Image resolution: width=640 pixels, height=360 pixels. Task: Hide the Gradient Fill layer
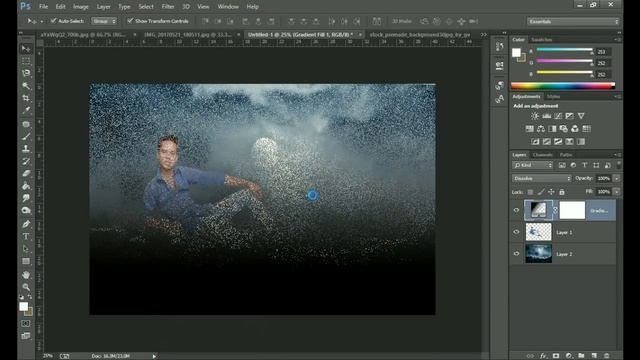(516, 210)
